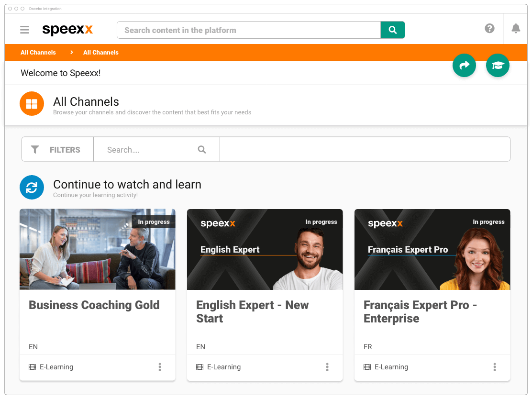Open the FILTERS panel
The height and width of the screenshot is (399, 532).
pos(58,149)
